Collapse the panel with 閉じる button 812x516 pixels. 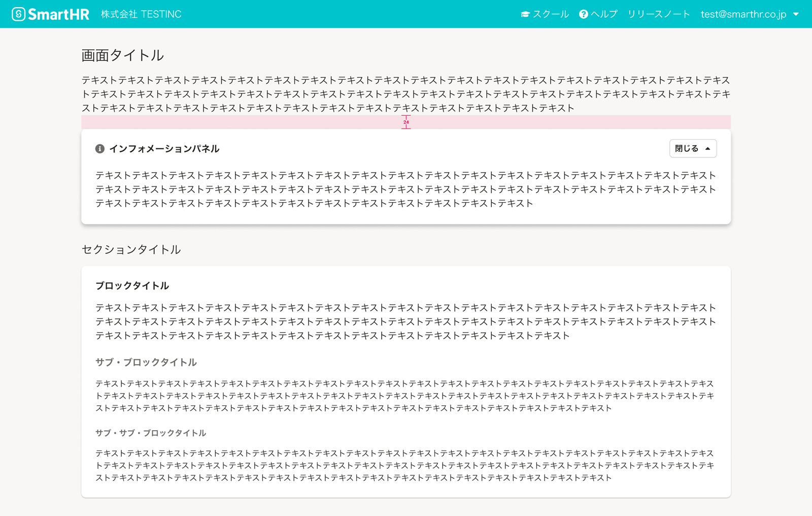click(x=693, y=148)
